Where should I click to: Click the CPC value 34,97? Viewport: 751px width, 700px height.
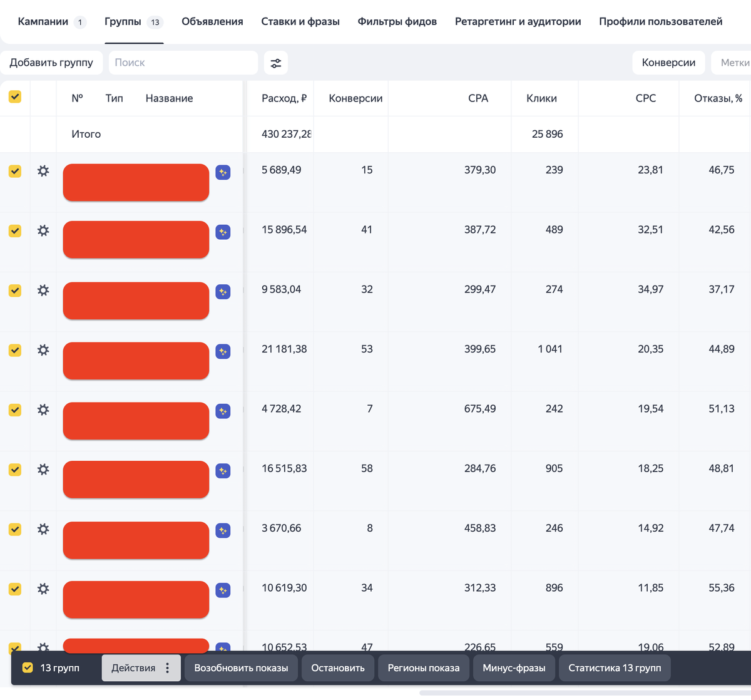pos(650,289)
